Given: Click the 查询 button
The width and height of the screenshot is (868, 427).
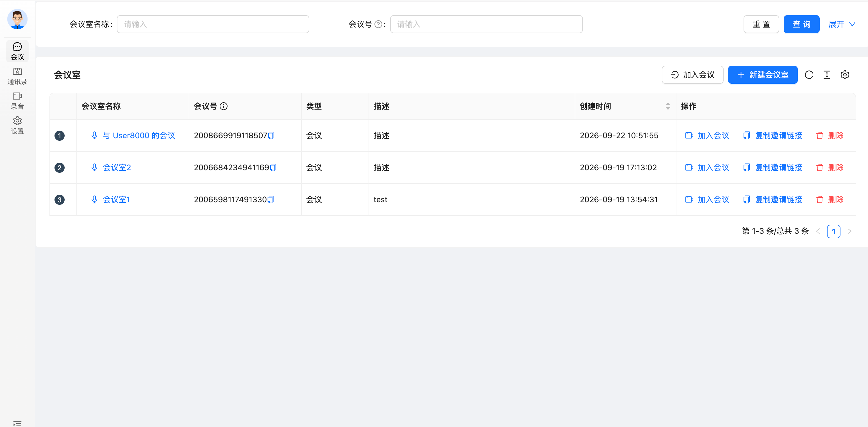Looking at the screenshot, I should click(x=801, y=24).
